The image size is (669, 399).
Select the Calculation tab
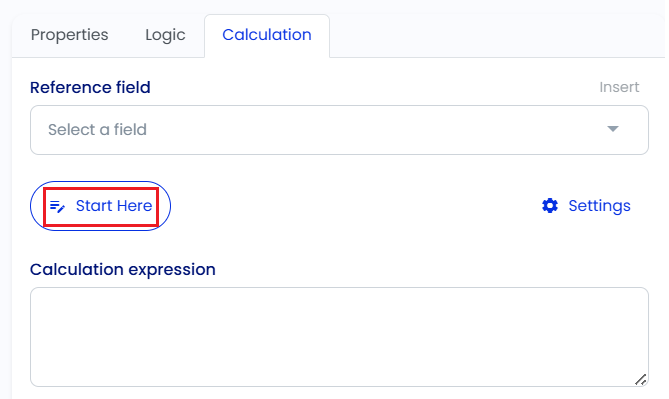point(267,36)
